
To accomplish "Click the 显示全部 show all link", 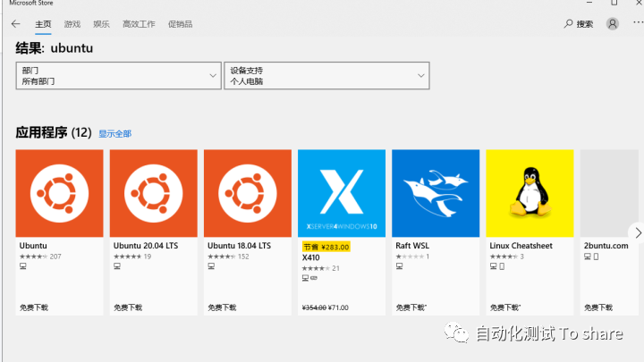I will 115,134.
